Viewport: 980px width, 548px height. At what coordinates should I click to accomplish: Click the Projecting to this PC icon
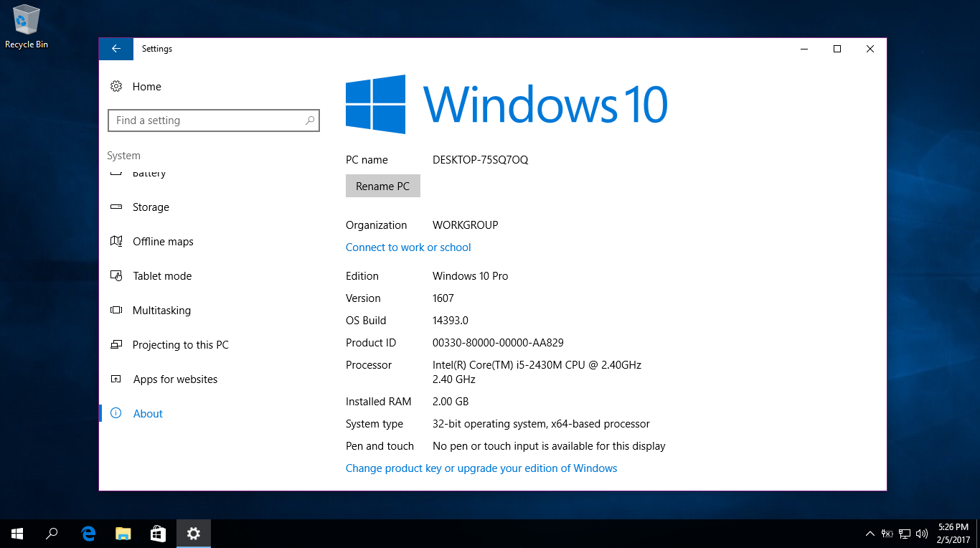pyautogui.click(x=116, y=345)
